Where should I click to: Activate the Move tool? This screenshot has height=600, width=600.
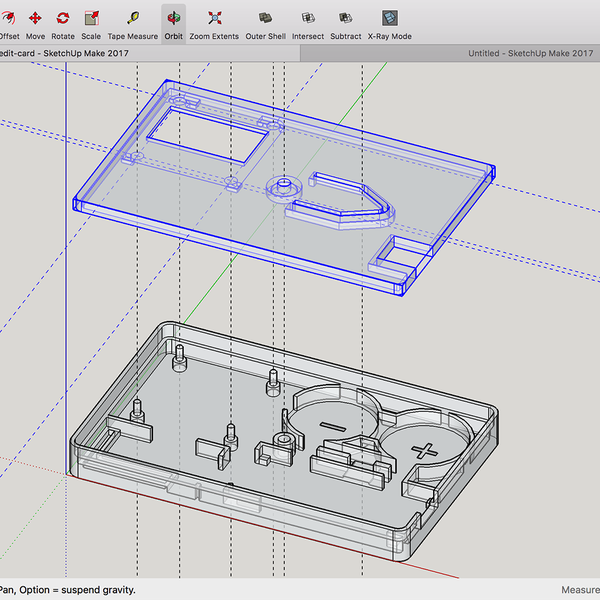click(x=35, y=19)
